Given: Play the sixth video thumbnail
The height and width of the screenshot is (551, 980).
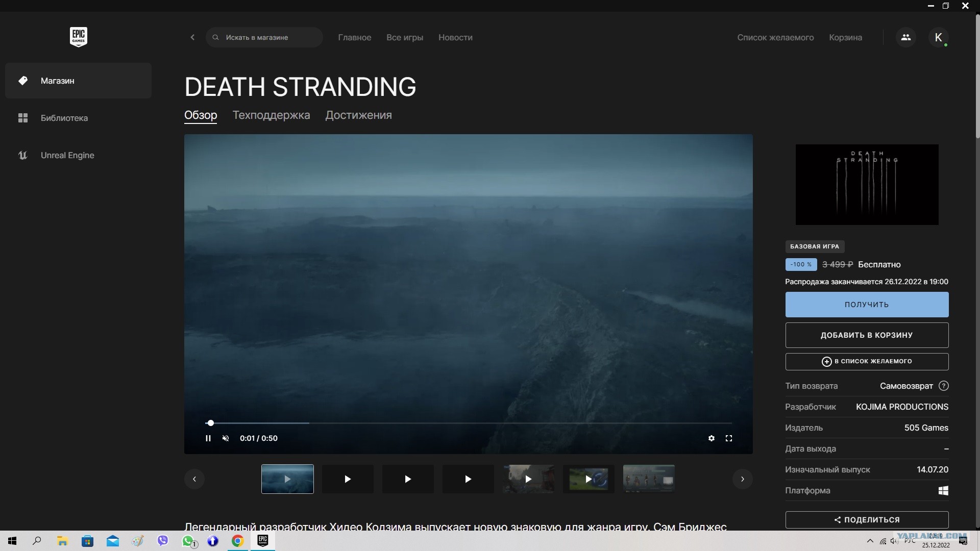Looking at the screenshot, I should [x=589, y=479].
